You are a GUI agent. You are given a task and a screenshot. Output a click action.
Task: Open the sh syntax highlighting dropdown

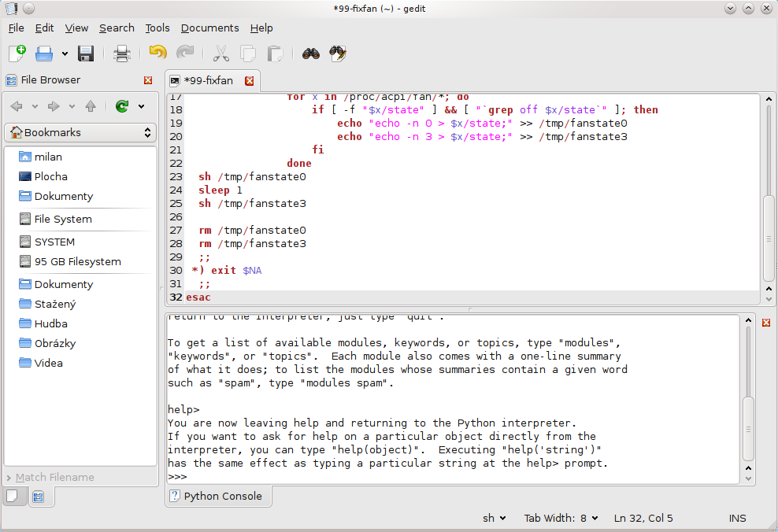[x=495, y=518]
